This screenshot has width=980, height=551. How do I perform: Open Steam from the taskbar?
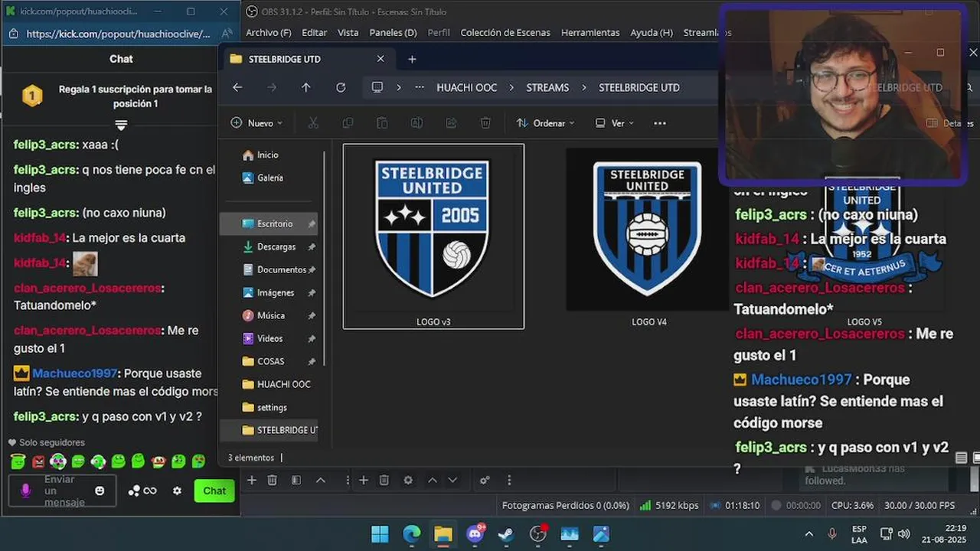pyautogui.click(x=506, y=533)
